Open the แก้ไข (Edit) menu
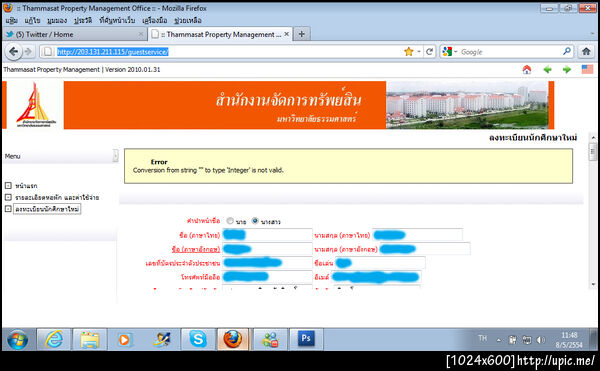 [32, 20]
